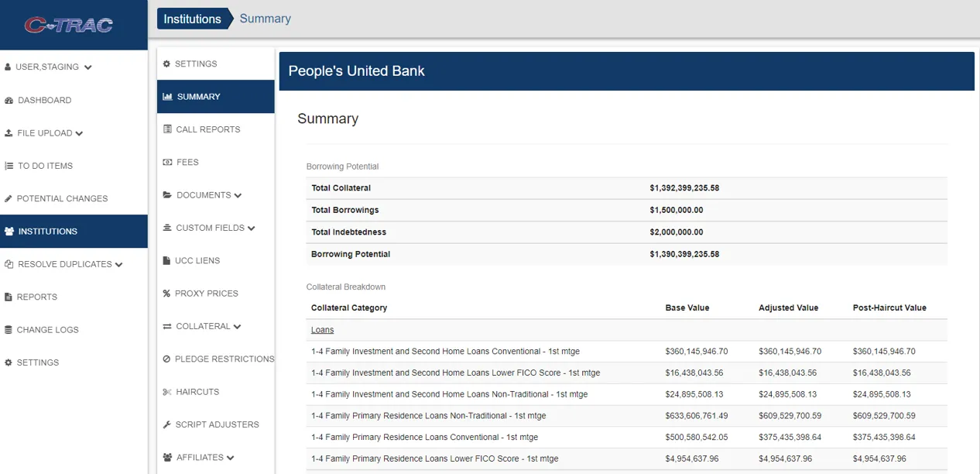Image resolution: width=980 pixels, height=474 pixels.
Task: Expand the File Upload chevron
Action: click(x=79, y=133)
